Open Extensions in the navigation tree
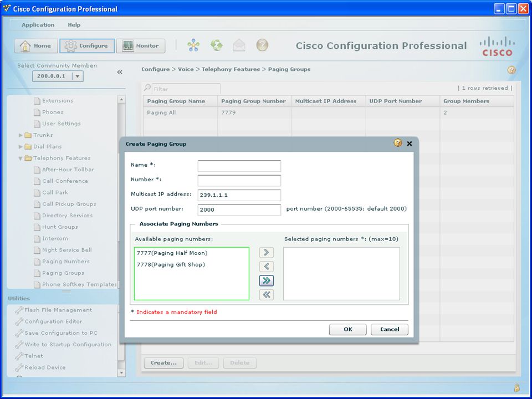This screenshot has height=399, width=532. [54, 101]
